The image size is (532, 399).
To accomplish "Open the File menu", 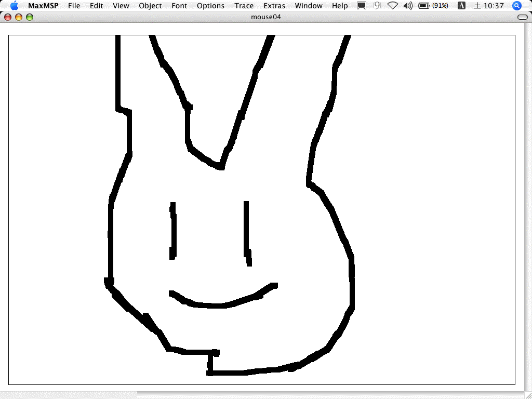I will click(74, 6).
